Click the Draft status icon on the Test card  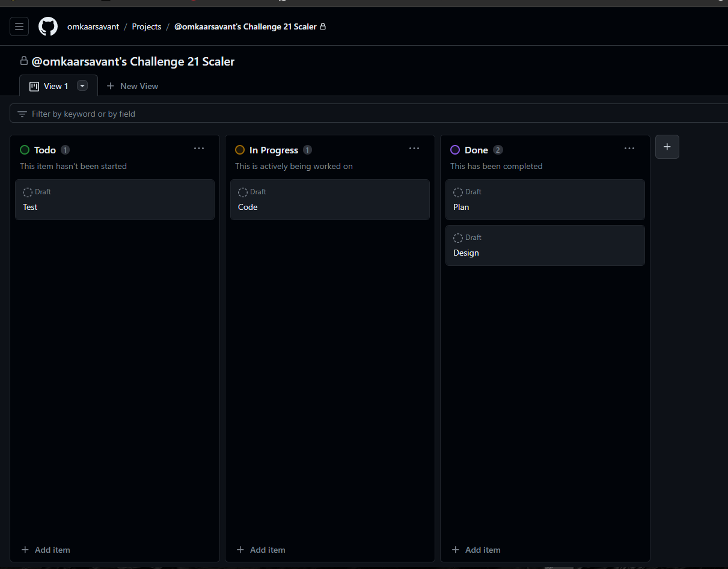pos(28,192)
